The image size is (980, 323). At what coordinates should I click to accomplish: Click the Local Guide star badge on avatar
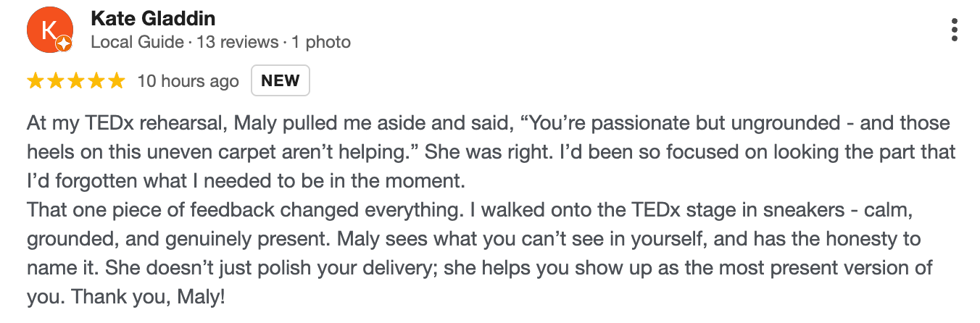tap(64, 44)
